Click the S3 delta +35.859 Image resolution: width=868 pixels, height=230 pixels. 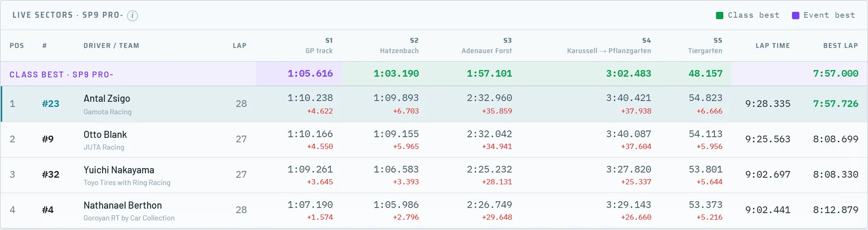click(x=497, y=111)
